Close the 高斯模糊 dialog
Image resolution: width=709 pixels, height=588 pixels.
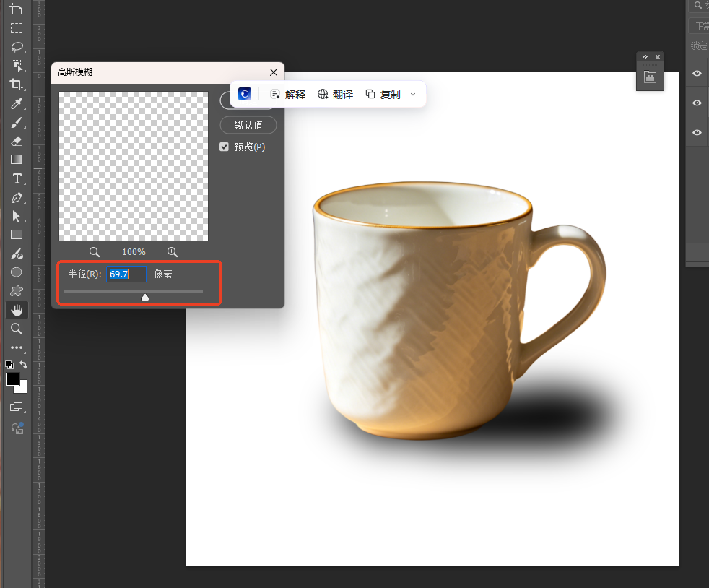pos(274,72)
